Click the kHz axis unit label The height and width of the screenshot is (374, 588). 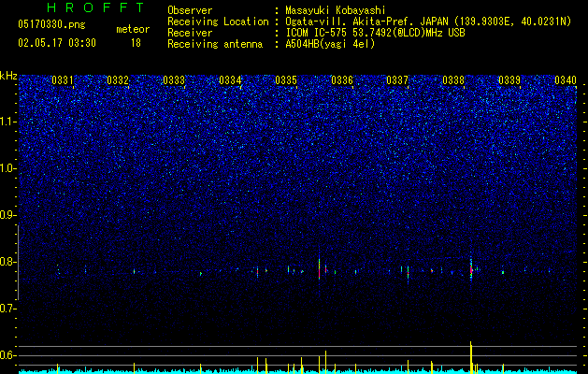[8, 76]
